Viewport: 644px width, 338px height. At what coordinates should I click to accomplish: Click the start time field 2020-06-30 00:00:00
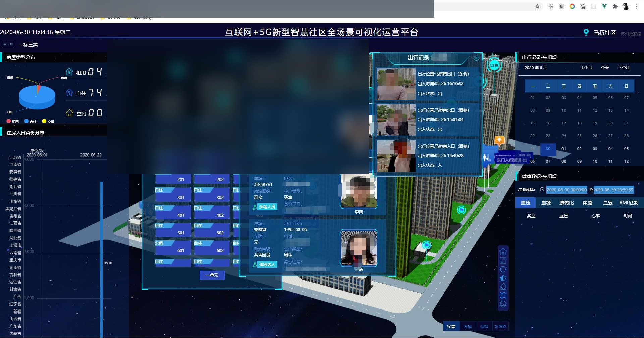tap(567, 190)
